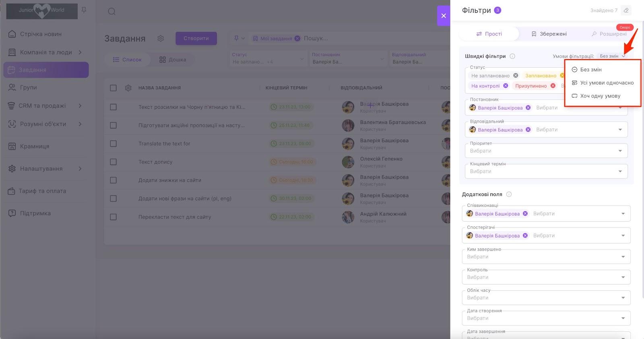Open the Перекласти текст для сайту task
Screen dimensions: 644x339
(x=175, y=217)
